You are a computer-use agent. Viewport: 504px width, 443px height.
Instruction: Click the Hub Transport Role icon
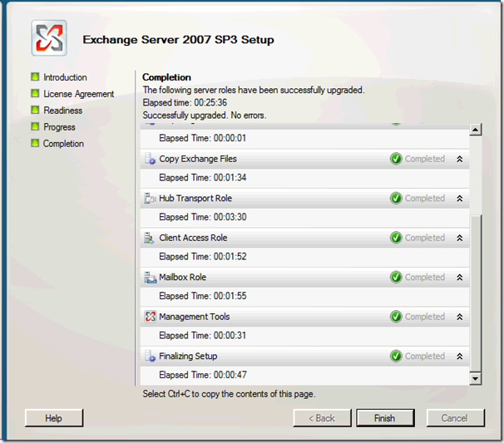point(150,198)
